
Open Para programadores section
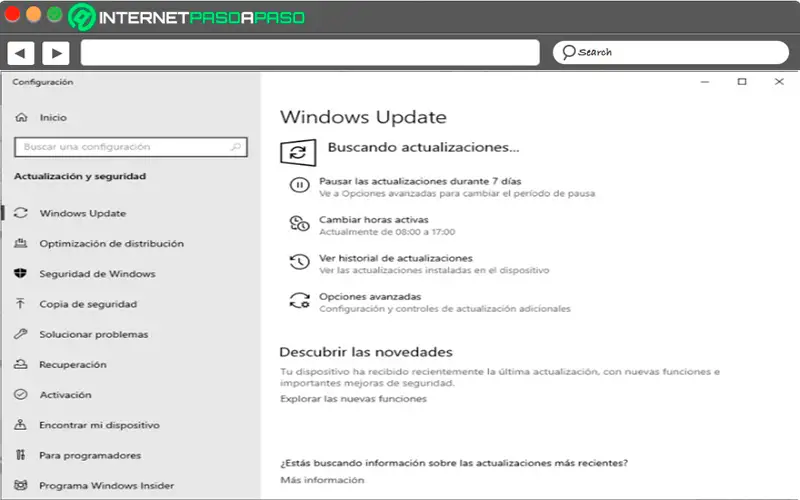(x=90, y=455)
